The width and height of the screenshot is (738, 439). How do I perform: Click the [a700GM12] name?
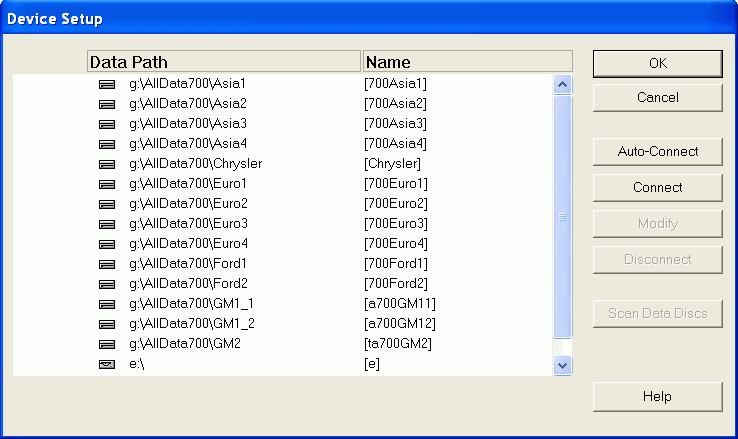(x=400, y=324)
